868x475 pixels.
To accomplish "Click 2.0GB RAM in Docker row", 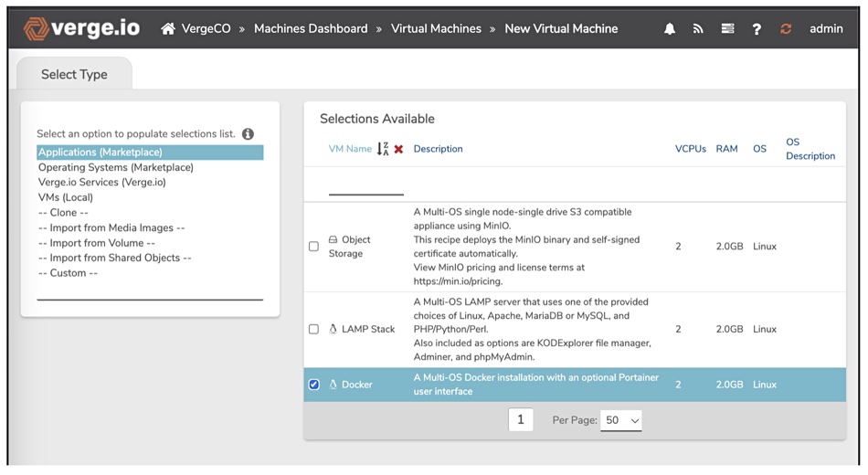I will [730, 385].
